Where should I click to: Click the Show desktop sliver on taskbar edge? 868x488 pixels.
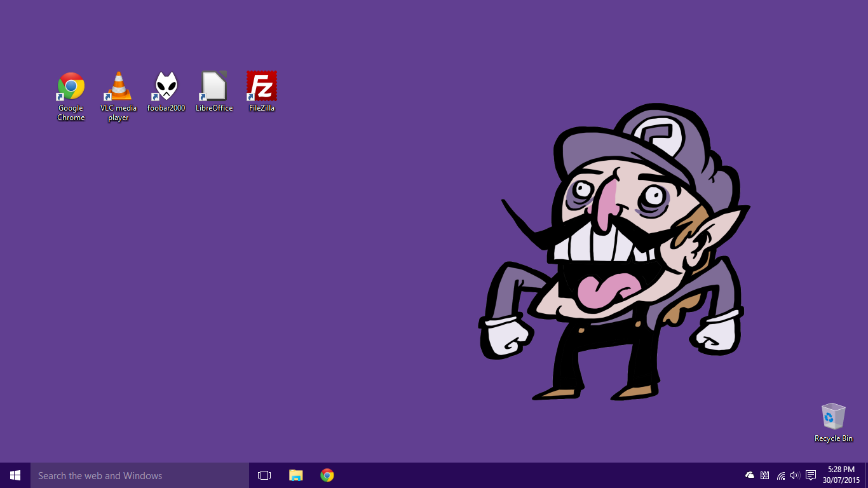tap(866, 475)
